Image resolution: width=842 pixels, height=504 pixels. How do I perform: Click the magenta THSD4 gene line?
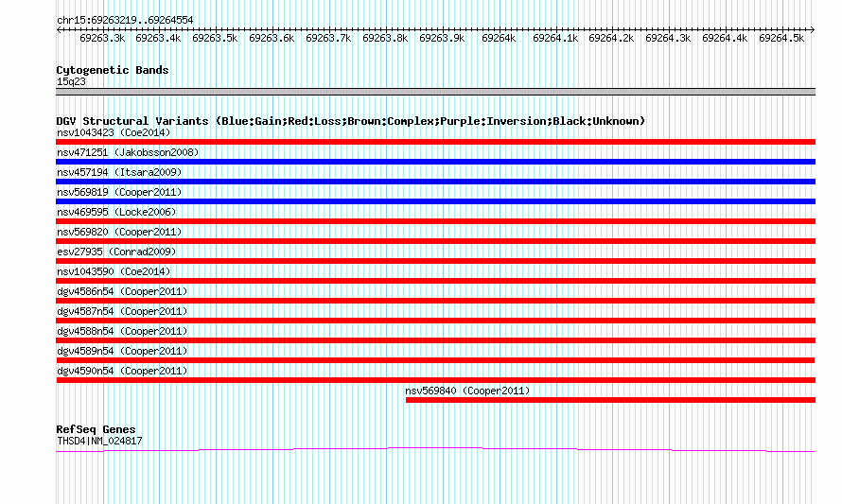(x=435, y=450)
